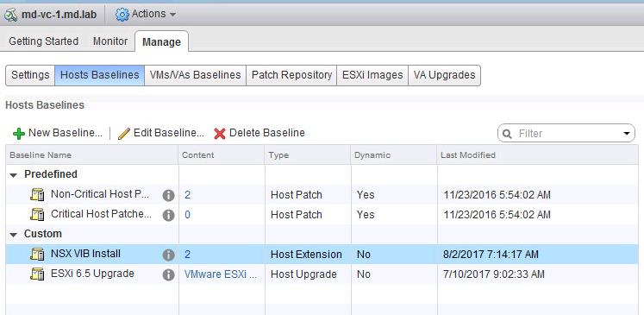Select the Hosts Baselines sub-tab
Viewport: 644px width, 315px height.
point(100,75)
